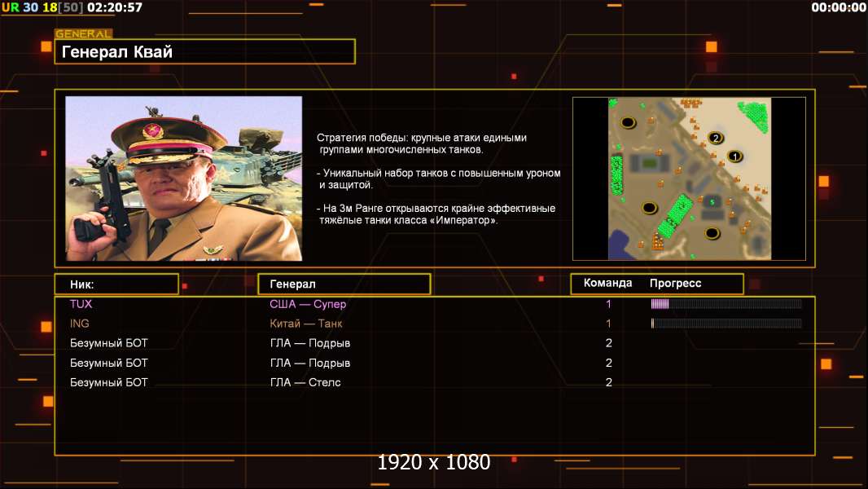Click the 'США — Супер' general entry

(308, 304)
